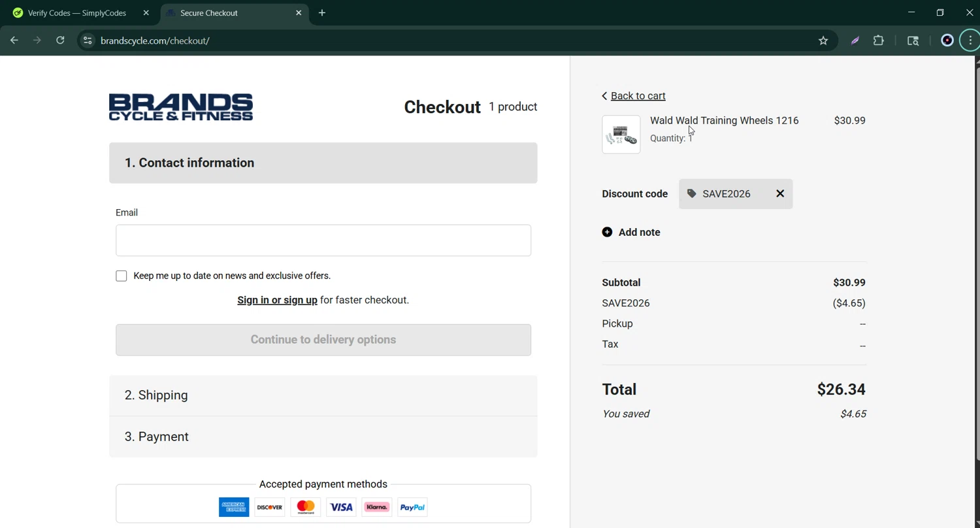Screen dimensions: 980x528
Task: Click the Accepted payment methods heading
Action: coord(323,484)
